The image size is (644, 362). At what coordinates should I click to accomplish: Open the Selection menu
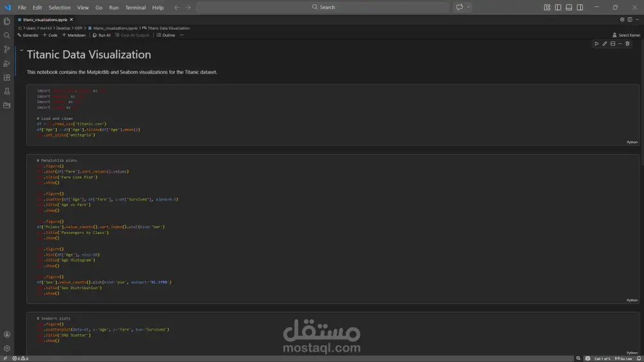59,7
